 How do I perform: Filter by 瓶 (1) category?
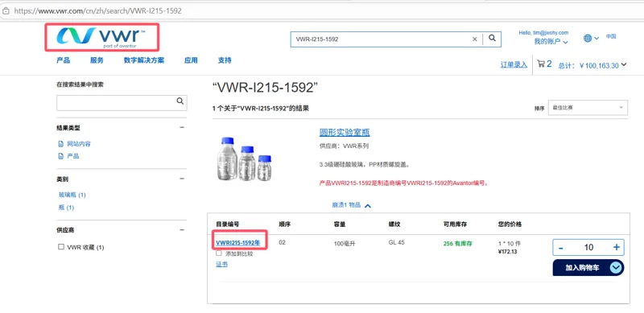pos(67,208)
